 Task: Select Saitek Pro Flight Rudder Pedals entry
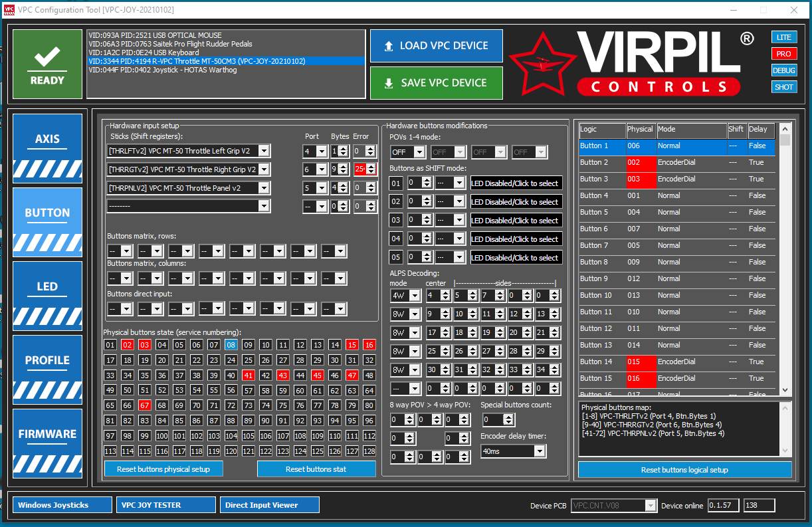(x=226, y=44)
